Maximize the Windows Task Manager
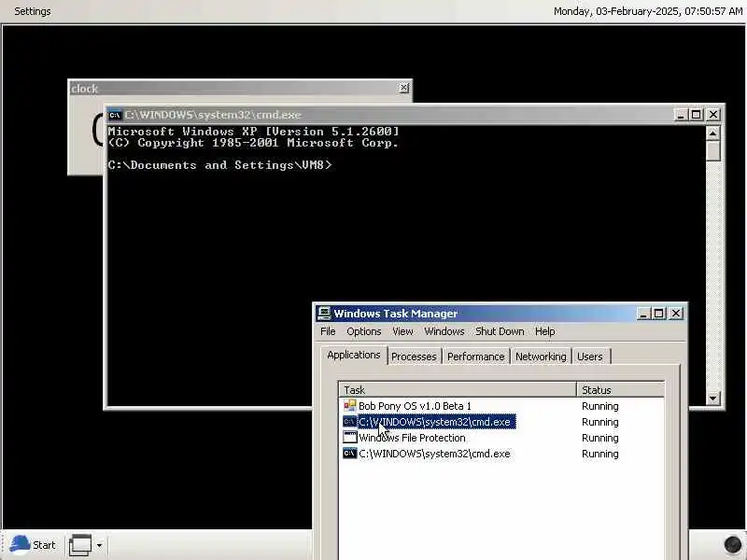The image size is (747, 560). click(659, 314)
